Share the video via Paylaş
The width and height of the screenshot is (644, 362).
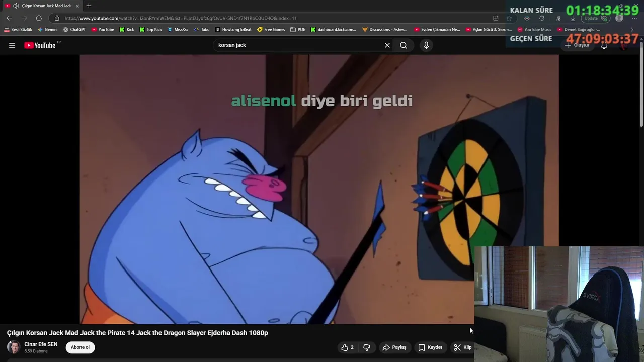point(394,347)
